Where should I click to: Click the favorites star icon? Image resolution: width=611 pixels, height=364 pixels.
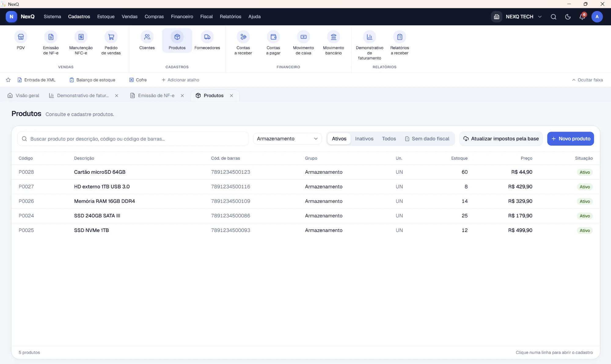click(x=8, y=80)
